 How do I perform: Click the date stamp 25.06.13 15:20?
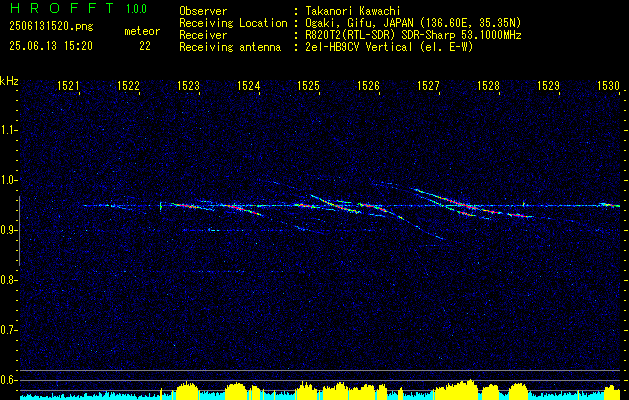click(51, 46)
